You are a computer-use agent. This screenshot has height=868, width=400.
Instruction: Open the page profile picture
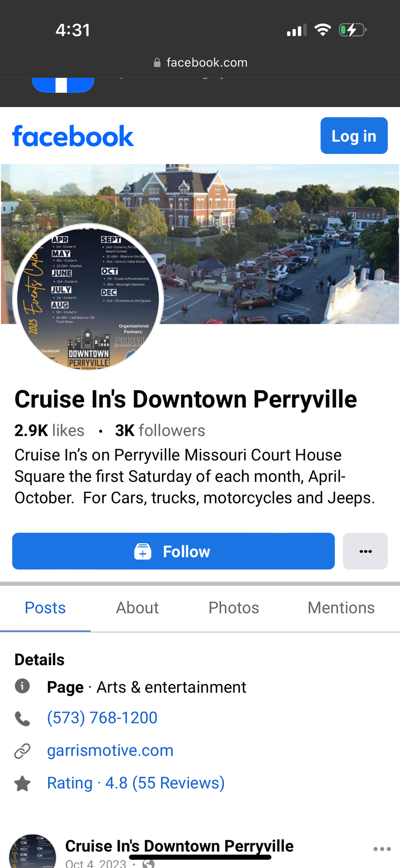click(88, 298)
